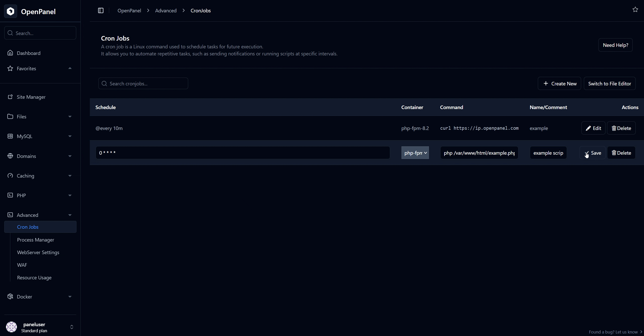Go to OpenPanel breadcrumb
This screenshot has width=644, height=336.
point(129,11)
